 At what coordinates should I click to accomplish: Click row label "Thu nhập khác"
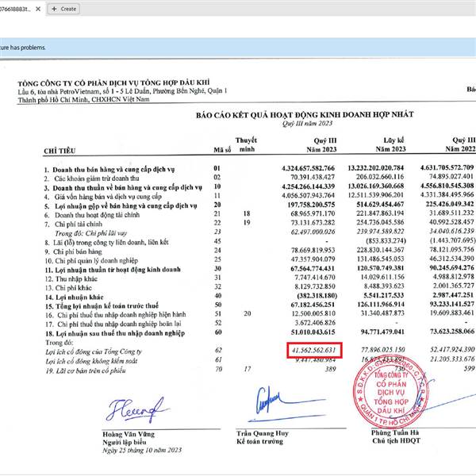pos(76,279)
